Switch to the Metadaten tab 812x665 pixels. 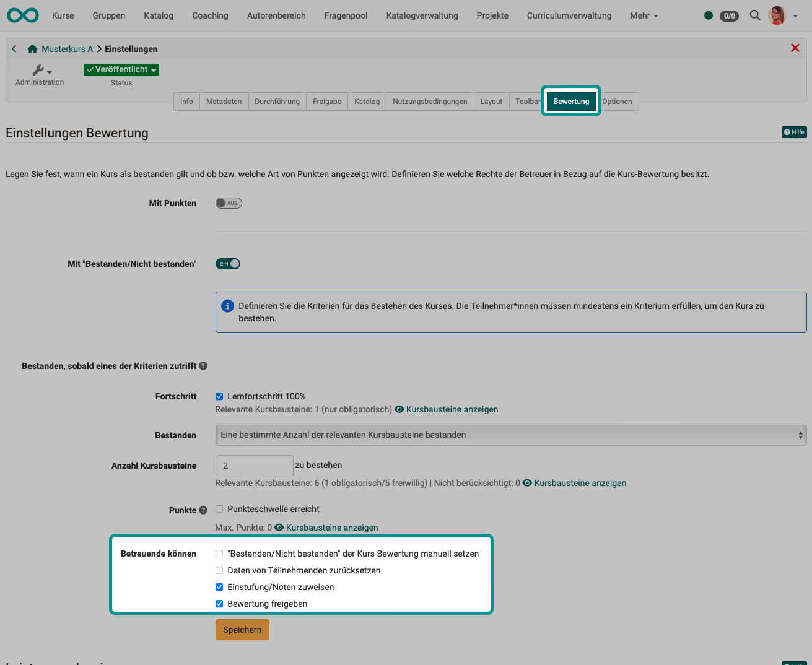[224, 101]
